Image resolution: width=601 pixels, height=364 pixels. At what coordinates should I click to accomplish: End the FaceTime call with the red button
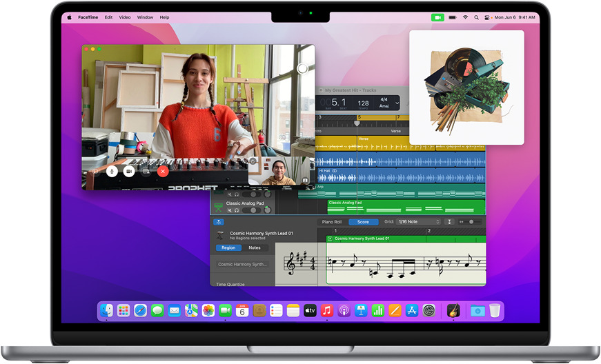coord(163,172)
